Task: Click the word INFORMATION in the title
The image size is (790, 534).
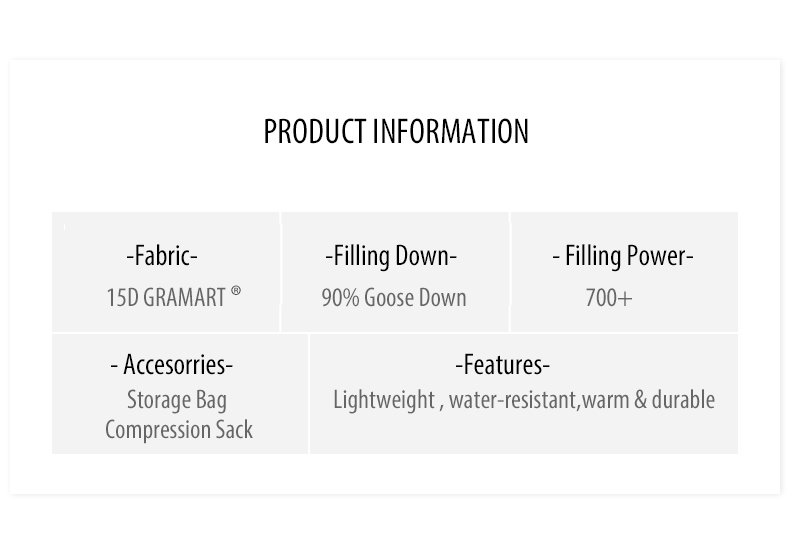Action: [x=451, y=131]
